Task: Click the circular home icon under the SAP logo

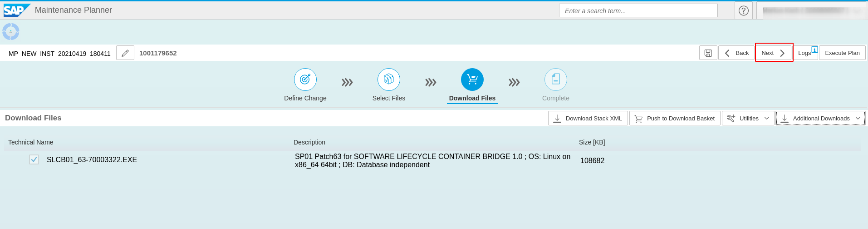Action: [x=11, y=32]
